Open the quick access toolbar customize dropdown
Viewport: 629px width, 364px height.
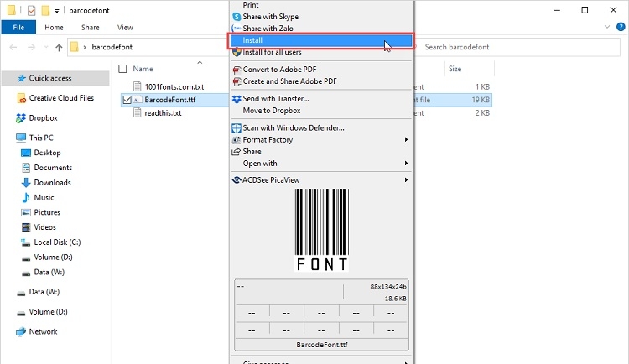(56, 11)
